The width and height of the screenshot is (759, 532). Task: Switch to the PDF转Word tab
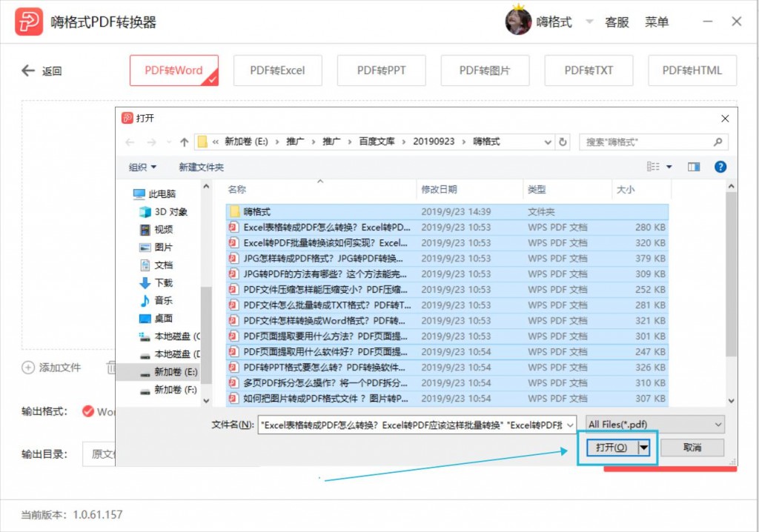pyautogui.click(x=173, y=70)
